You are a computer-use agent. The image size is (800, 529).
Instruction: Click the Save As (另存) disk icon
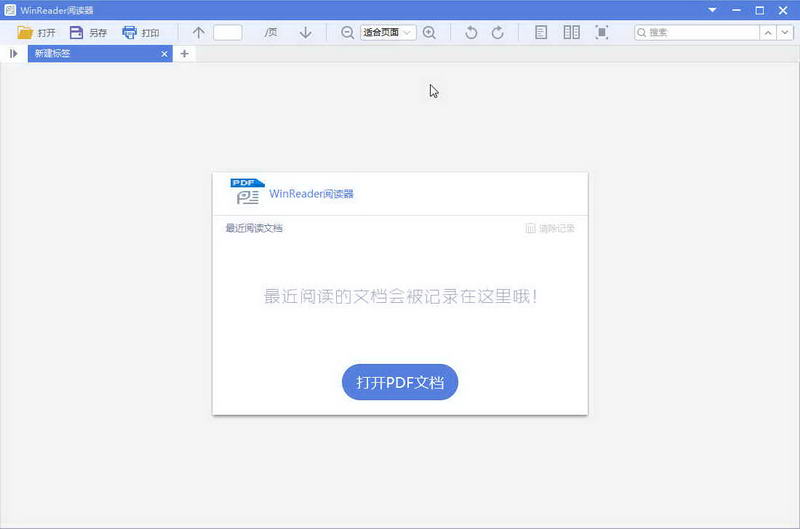pos(76,32)
